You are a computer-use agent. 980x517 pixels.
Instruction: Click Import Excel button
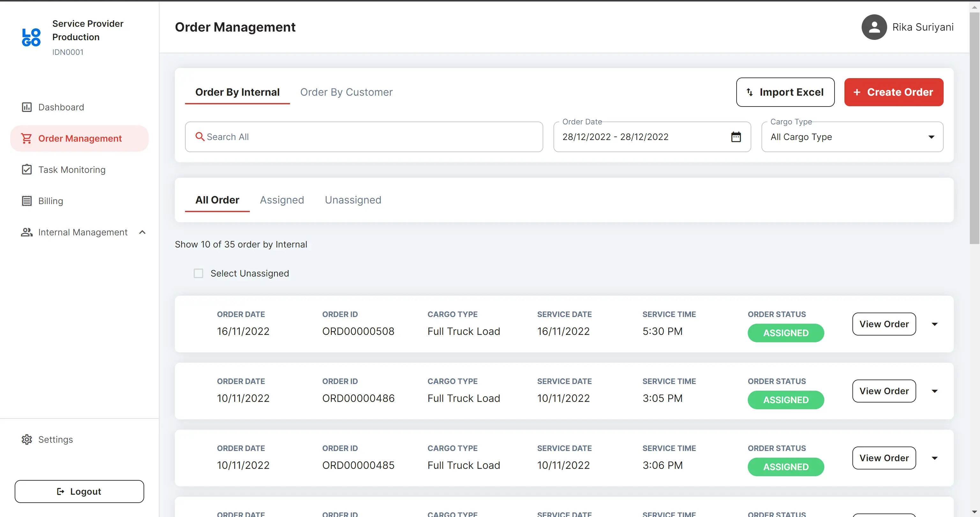785,92
